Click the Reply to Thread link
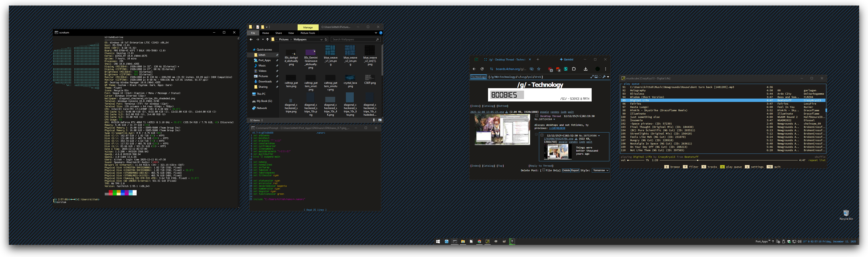 [541, 165]
